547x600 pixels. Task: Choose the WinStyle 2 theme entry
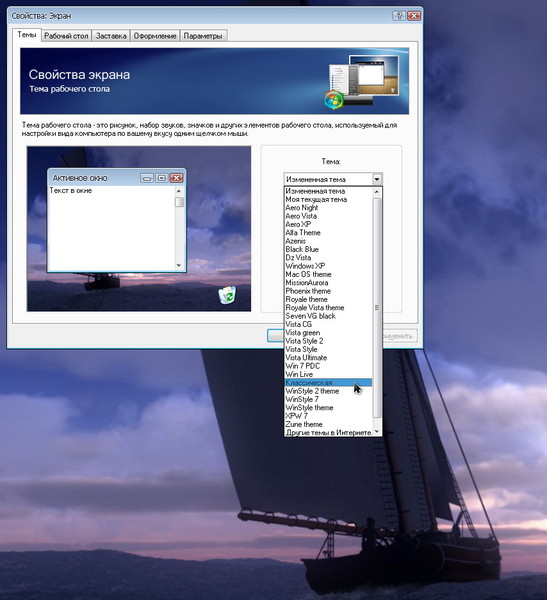pyautogui.click(x=328, y=391)
